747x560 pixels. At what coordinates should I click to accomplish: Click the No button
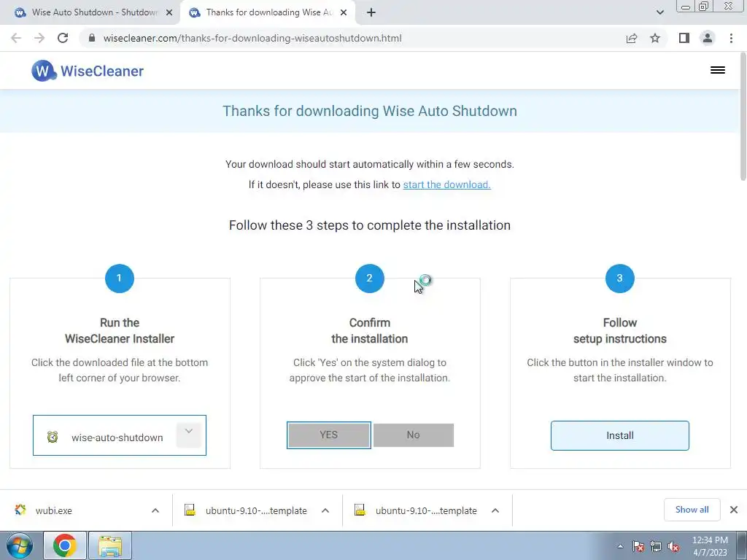[413, 435]
